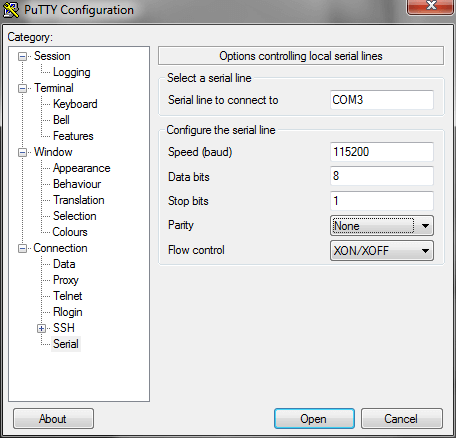Select the Colours category

[70, 232]
